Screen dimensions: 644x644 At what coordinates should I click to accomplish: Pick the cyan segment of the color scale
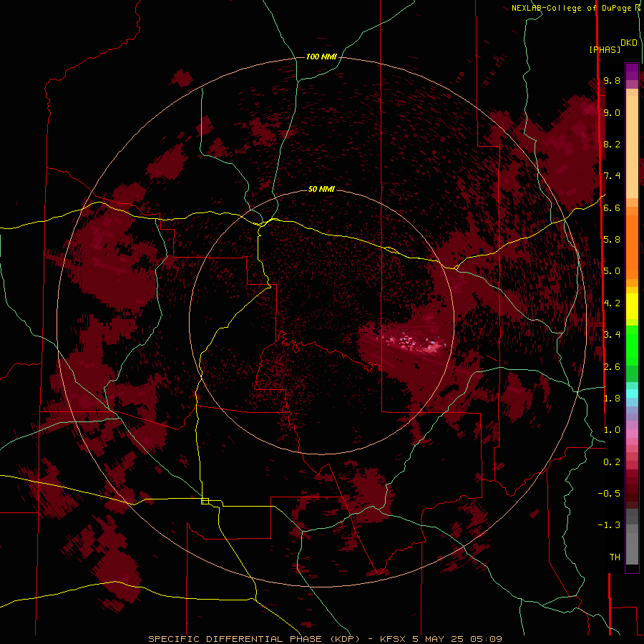632,394
